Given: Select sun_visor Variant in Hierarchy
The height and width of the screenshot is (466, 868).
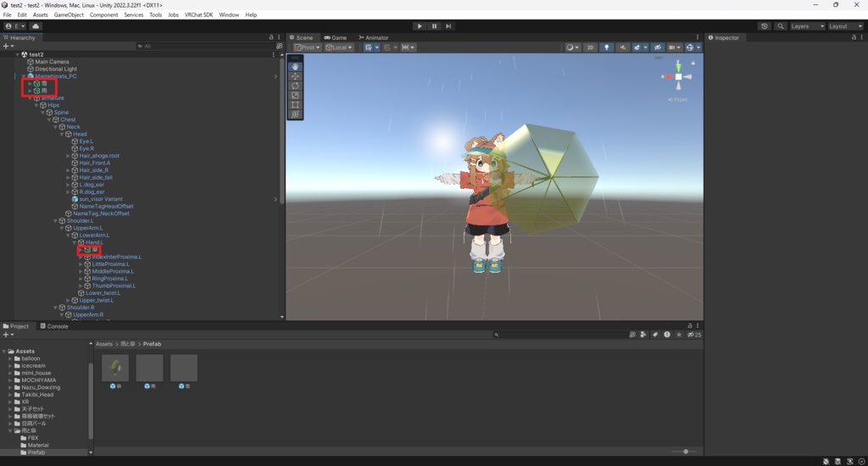Looking at the screenshot, I should [101, 199].
